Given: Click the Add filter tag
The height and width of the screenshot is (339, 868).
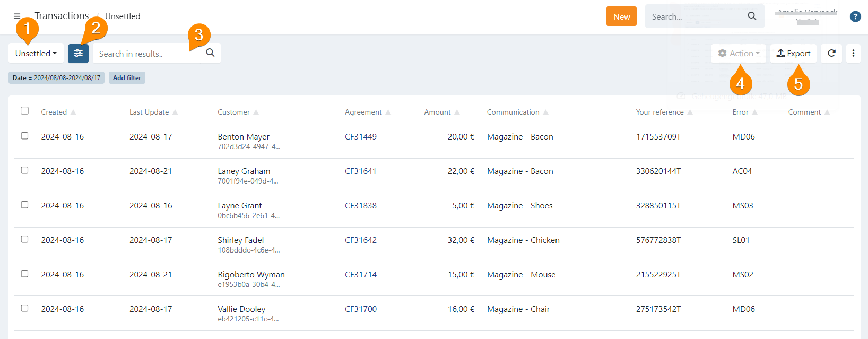Looking at the screenshot, I should click(x=127, y=78).
